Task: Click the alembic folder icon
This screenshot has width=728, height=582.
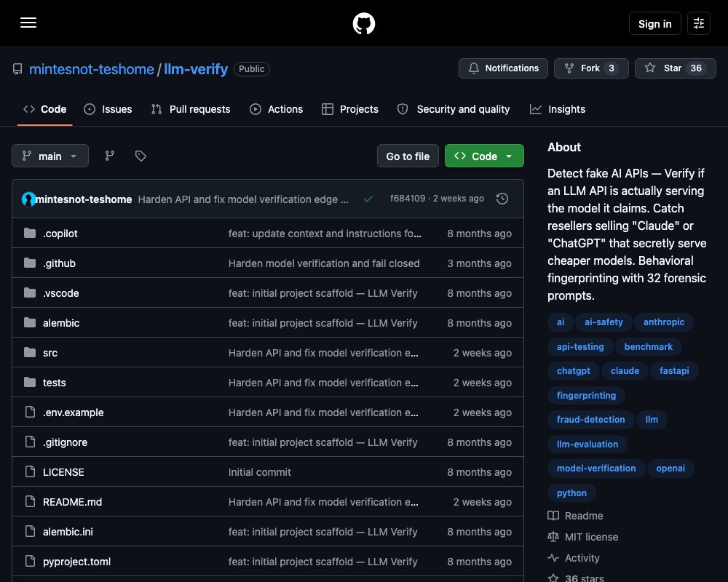Action: click(30, 322)
